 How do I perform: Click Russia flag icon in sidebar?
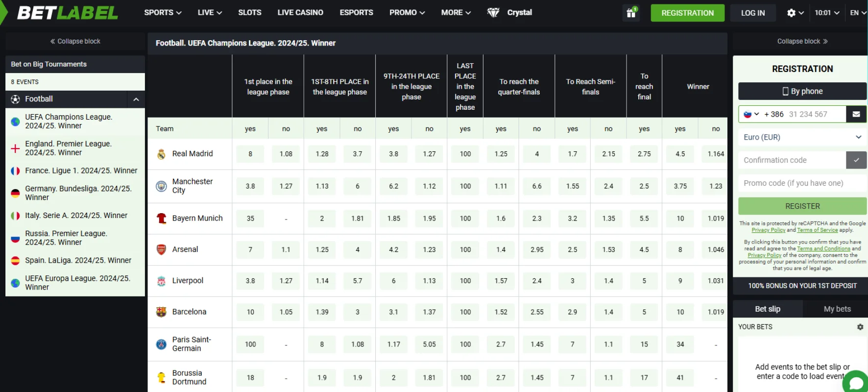tap(15, 238)
